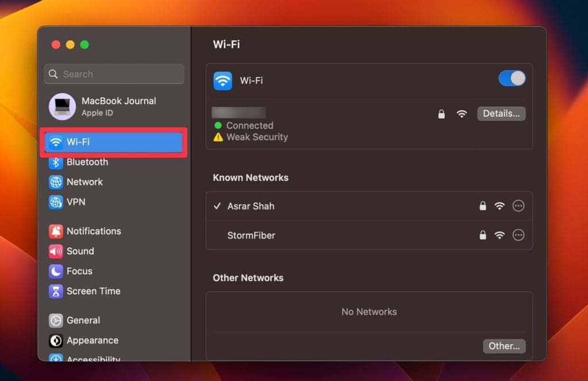Screen dimensions: 588x381
Task: Click the Focus moon icon
Action: (56, 271)
